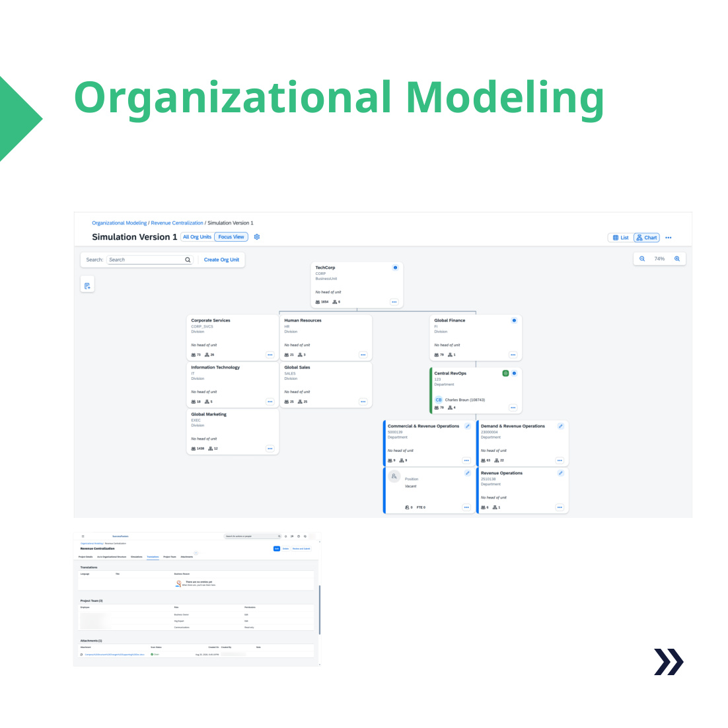Select the Focus View toggle
Image resolution: width=728 pixels, height=728 pixels.
pos(231,237)
